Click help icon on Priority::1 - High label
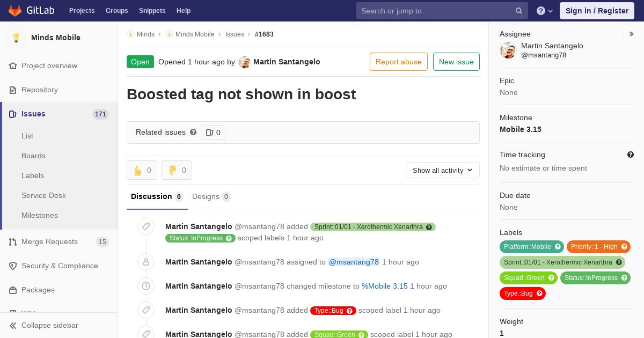 point(624,247)
